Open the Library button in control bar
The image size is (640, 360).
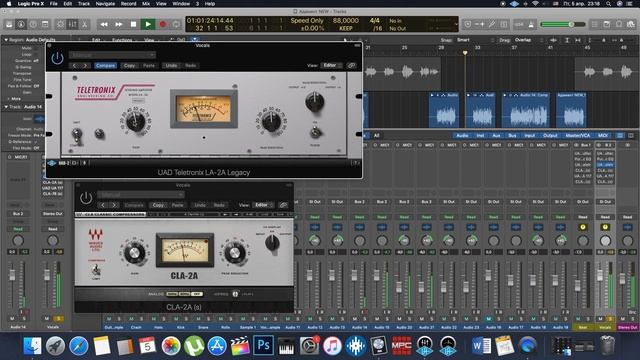[9, 24]
